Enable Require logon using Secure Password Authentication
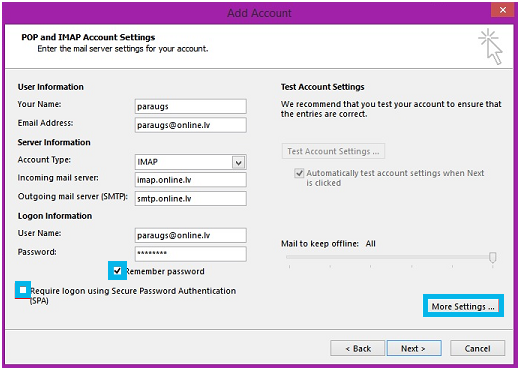520x371 pixels. tap(23, 290)
